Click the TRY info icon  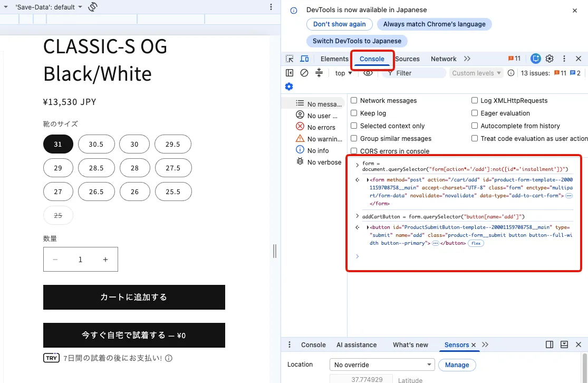tap(169, 358)
